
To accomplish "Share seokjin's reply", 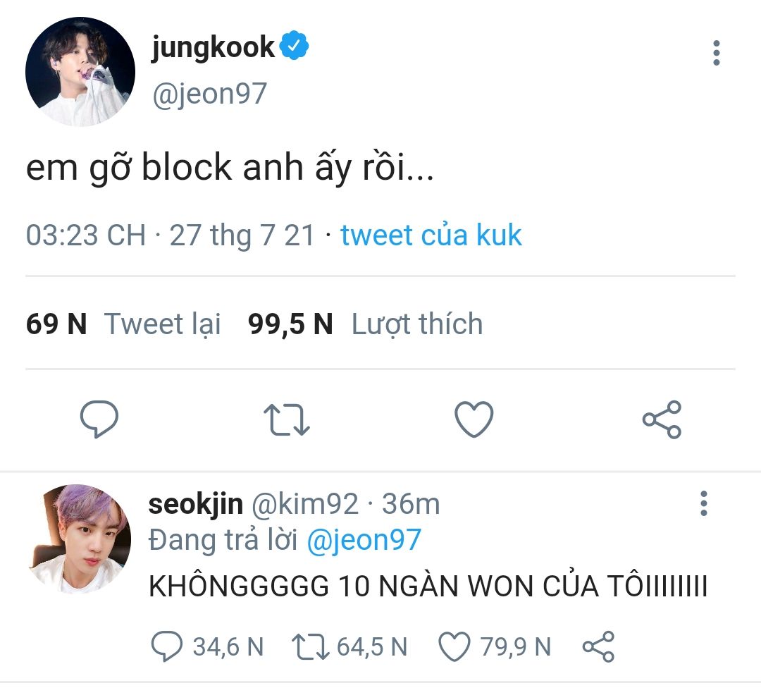I will (598, 646).
